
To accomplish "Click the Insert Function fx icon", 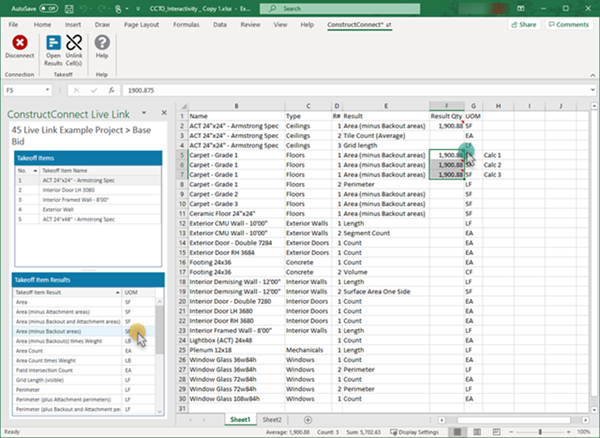I will 111,90.
